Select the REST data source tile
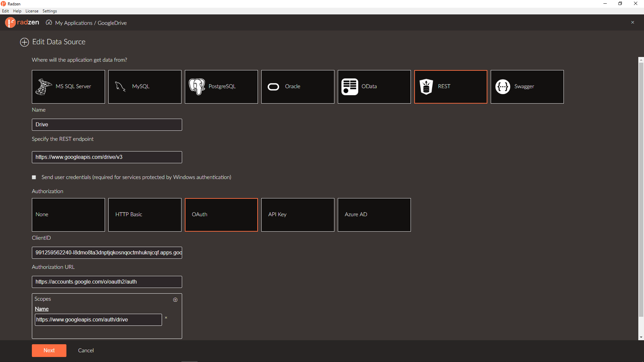The width and height of the screenshot is (644, 362). pyautogui.click(x=451, y=87)
